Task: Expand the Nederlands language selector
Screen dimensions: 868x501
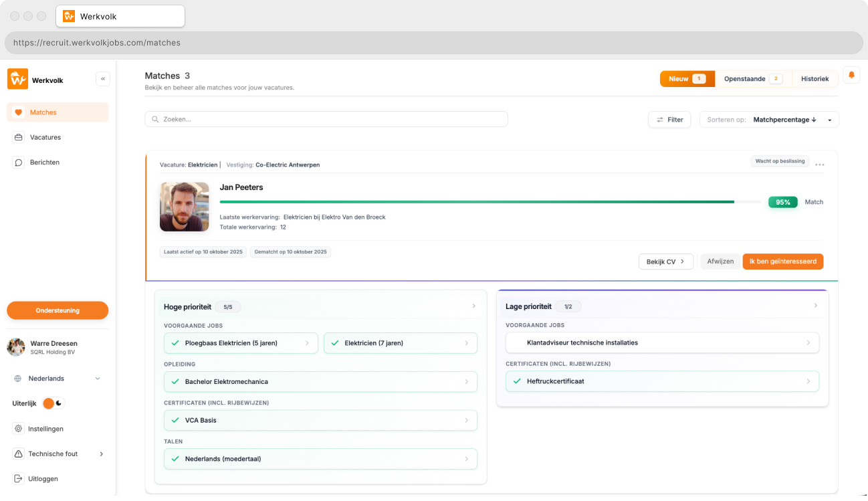Action: 98,378
